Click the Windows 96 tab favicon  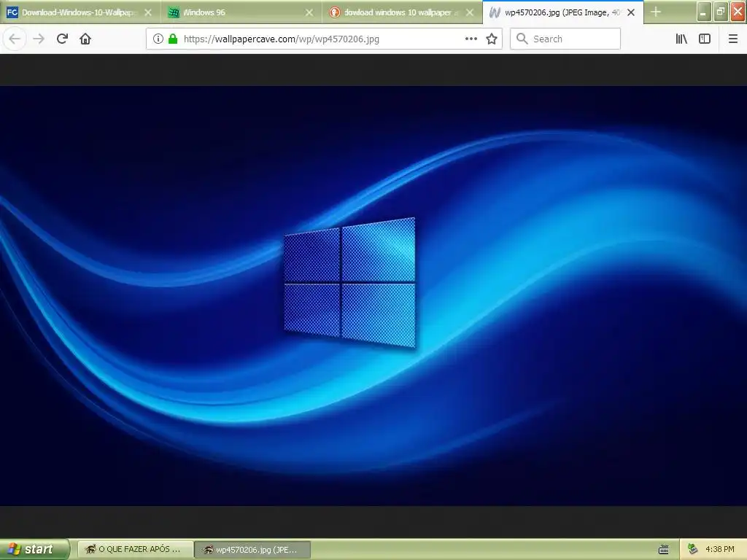174,12
